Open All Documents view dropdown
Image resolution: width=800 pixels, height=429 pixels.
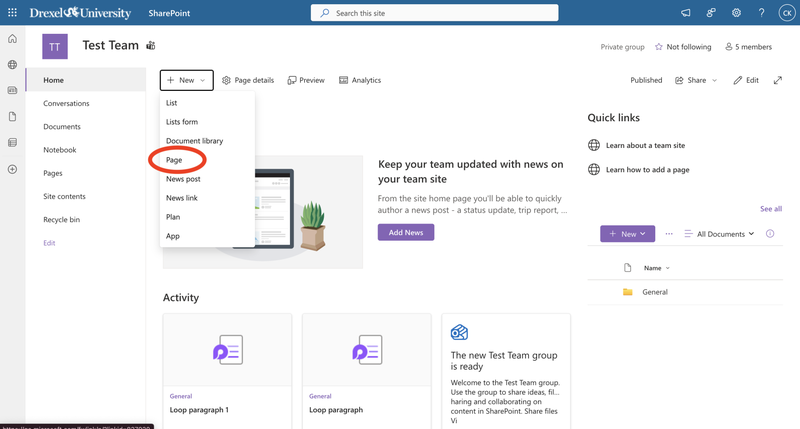[719, 234]
